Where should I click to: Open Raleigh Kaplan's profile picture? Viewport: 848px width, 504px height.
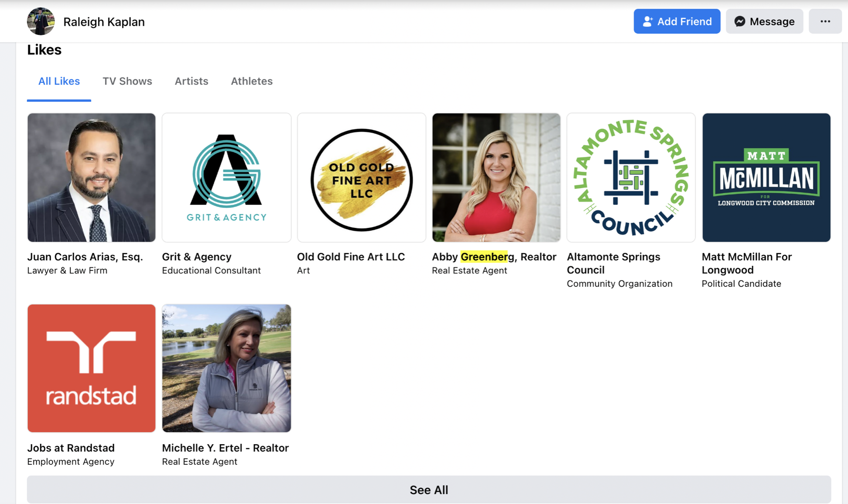coord(41,21)
